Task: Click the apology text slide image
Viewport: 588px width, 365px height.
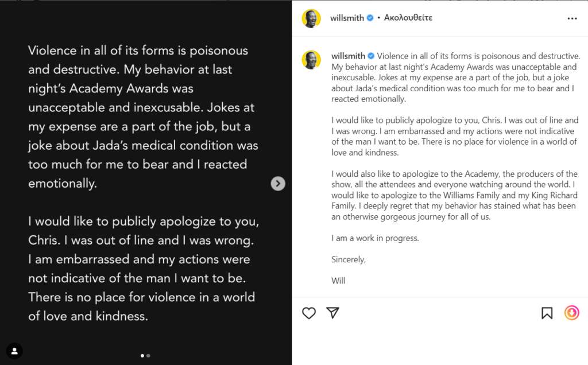Action: pos(146,182)
